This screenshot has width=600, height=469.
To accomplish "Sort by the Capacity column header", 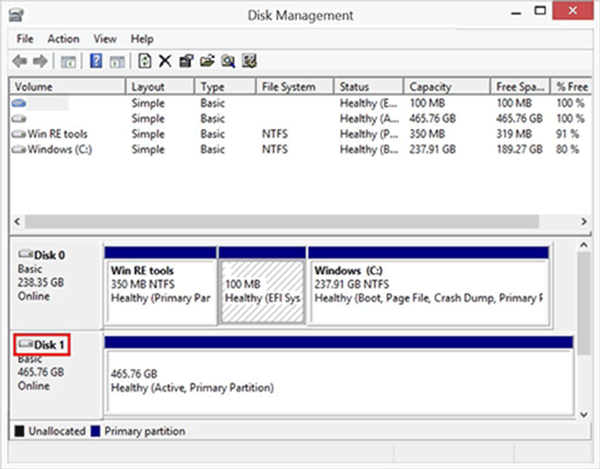I will [447, 87].
